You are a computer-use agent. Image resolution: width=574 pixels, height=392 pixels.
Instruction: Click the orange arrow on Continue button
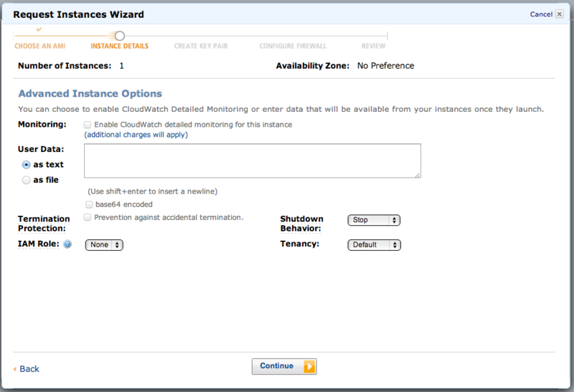309,366
